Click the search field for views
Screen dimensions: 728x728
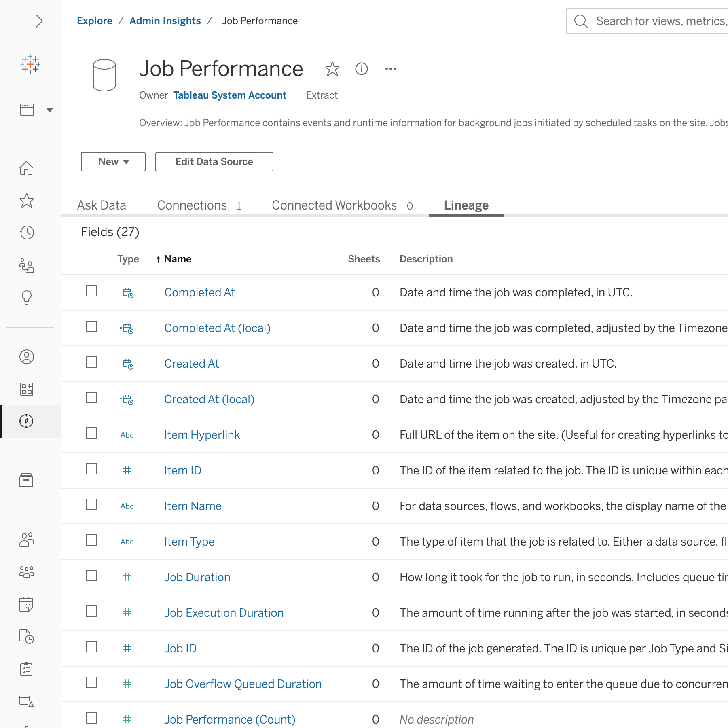tap(659, 21)
